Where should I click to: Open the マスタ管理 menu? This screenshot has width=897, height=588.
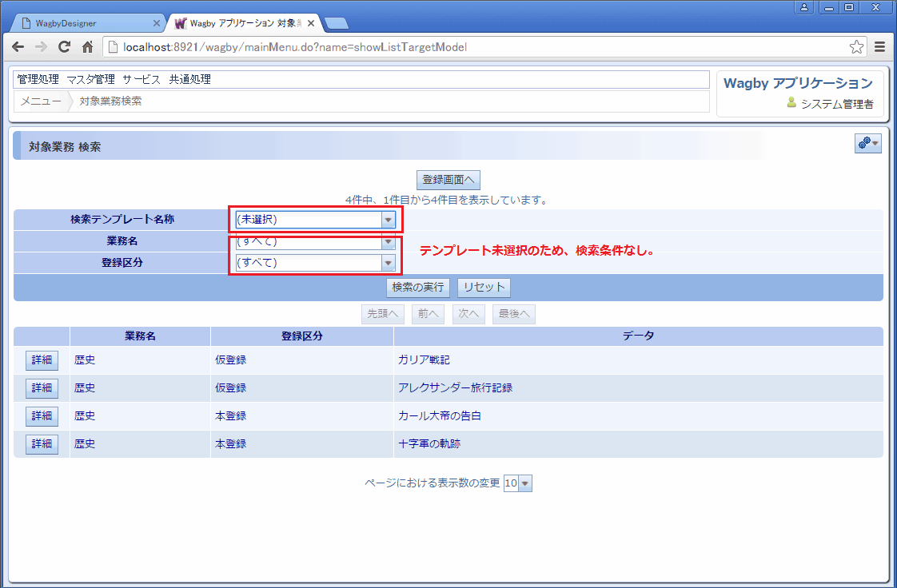coord(90,79)
